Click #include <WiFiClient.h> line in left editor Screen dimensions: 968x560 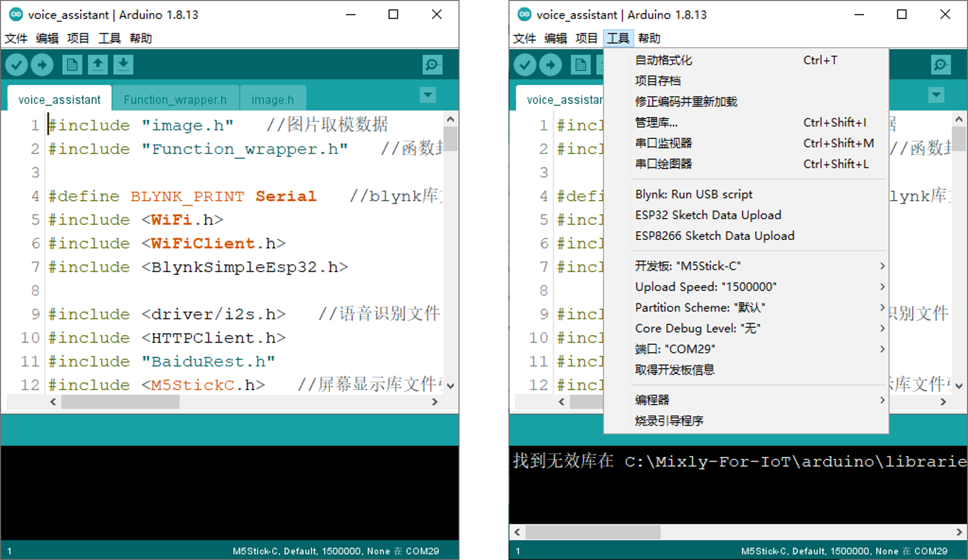[167, 243]
